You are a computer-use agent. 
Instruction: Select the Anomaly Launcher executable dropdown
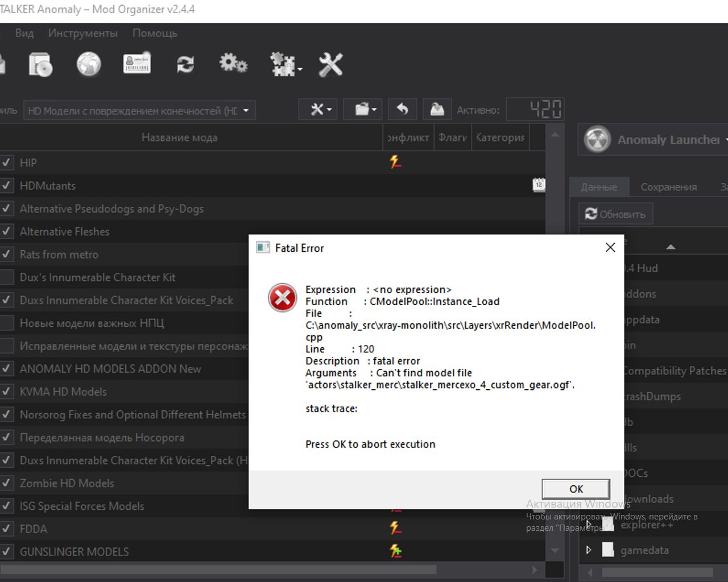click(653, 139)
